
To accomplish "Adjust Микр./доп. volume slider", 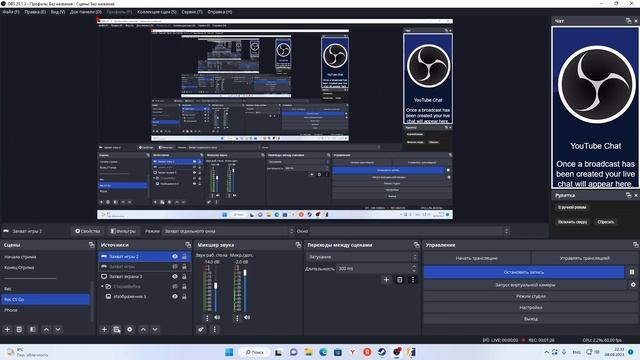I will point(245,272).
